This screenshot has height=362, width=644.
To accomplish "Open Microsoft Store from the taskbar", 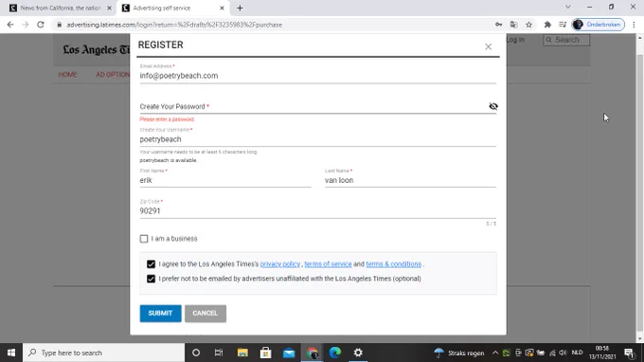I will pos(266,353).
